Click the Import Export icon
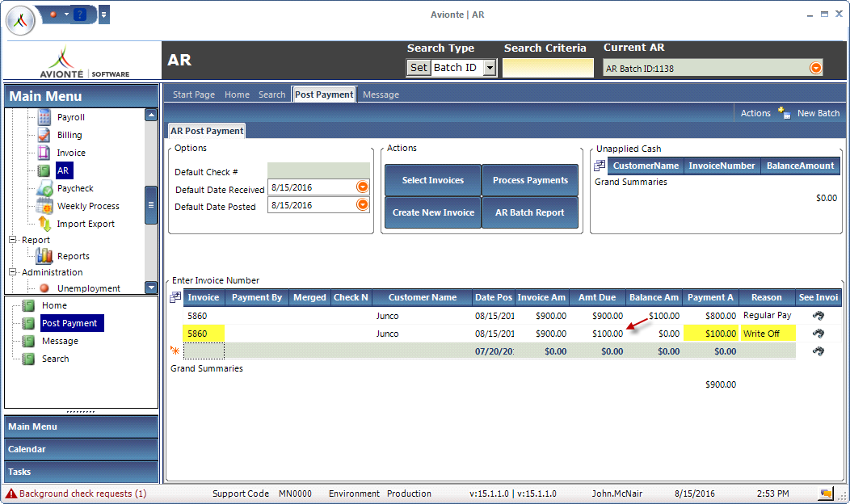 click(44, 225)
